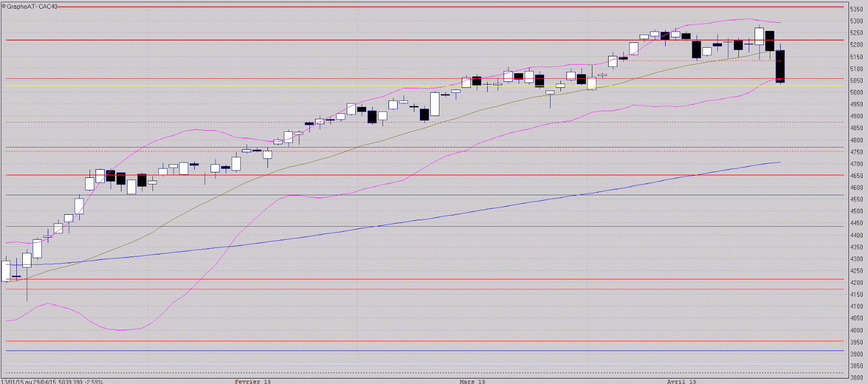
Task: Select the 3900 price axis label
Action: (x=856, y=354)
